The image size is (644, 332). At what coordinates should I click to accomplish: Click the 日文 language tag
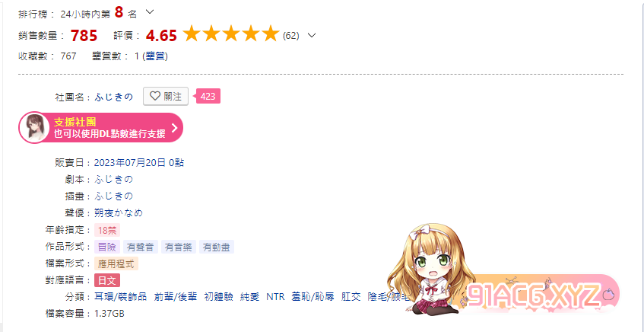coord(107,280)
